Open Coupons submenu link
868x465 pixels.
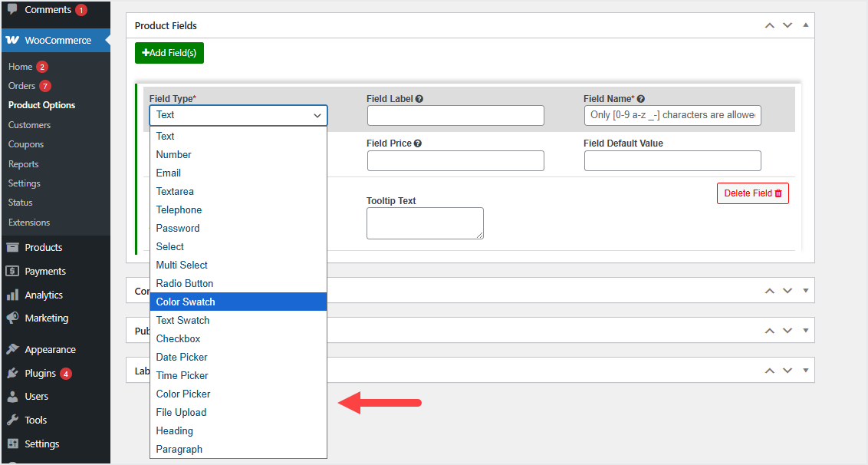click(x=26, y=144)
